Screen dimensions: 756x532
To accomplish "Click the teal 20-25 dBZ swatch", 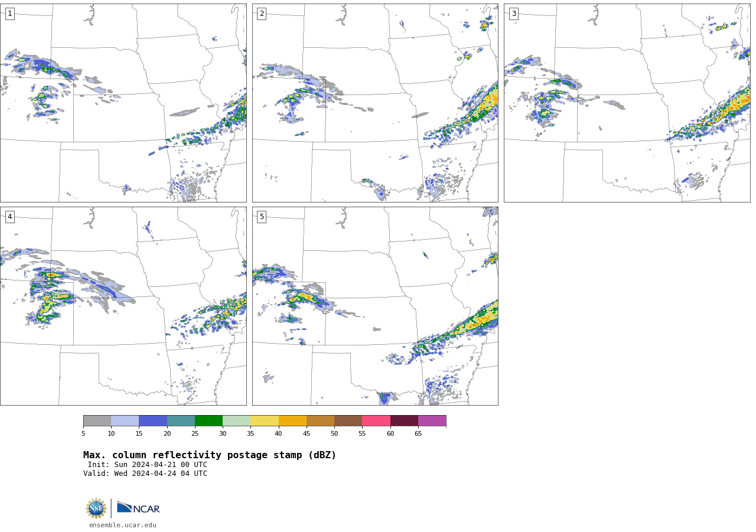I will point(181,421).
